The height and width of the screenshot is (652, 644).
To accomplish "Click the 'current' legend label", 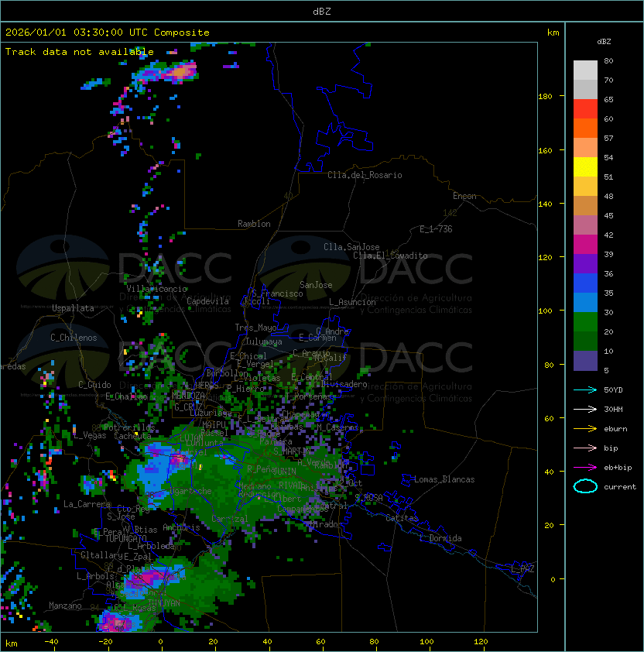I will coord(620,487).
